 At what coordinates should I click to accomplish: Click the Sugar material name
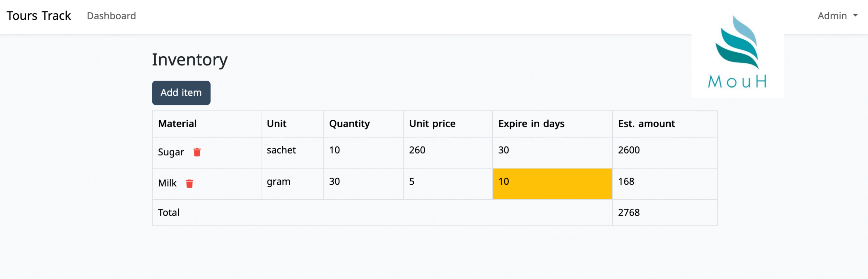click(x=171, y=152)
